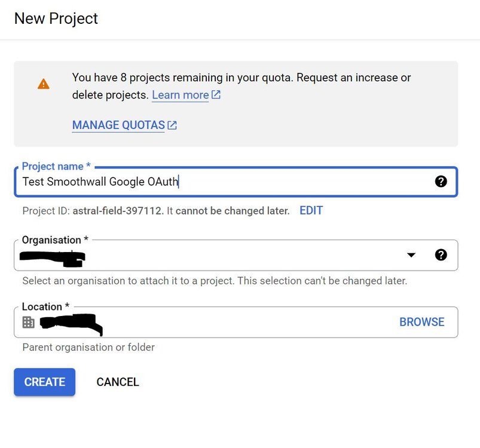Open the Organisation help question-mark icon
480x448 pixels.
[441, 254]
